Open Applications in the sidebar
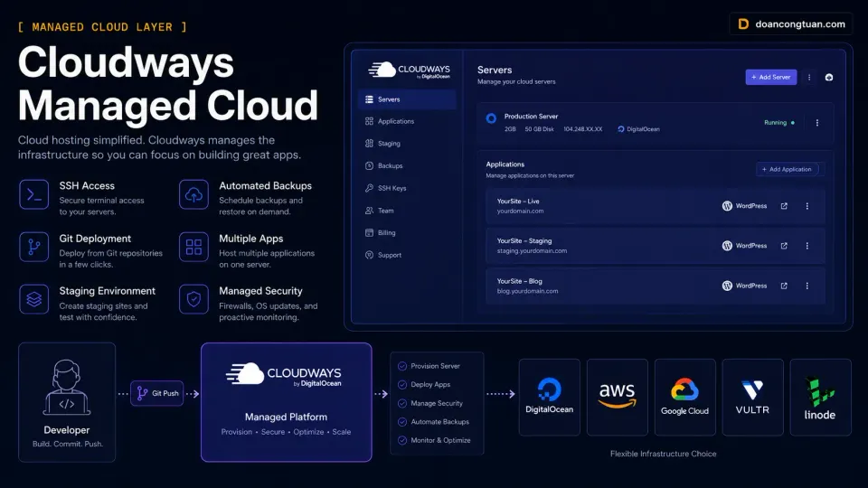This screenshot has height=488, width=868. [389, 121]
